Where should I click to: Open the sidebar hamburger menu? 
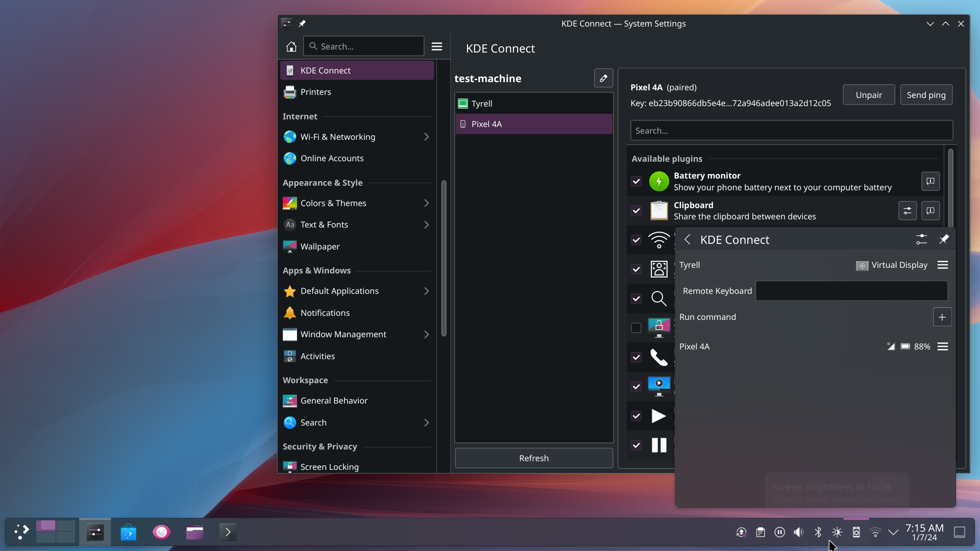tap(437, 46)
